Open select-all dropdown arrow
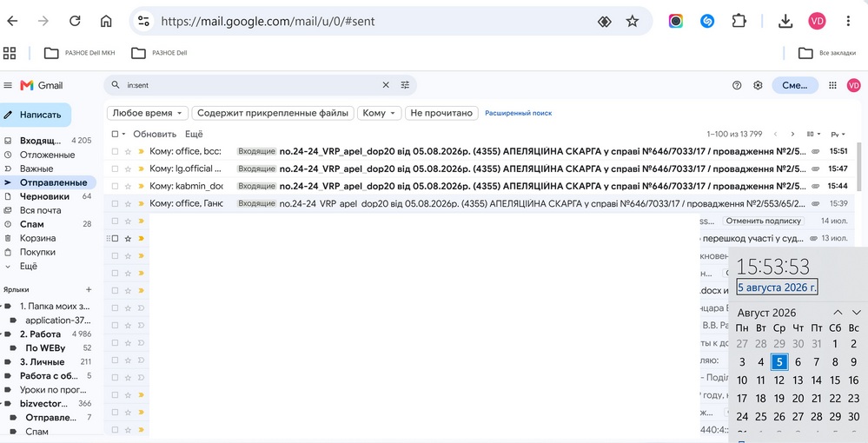Image resolution: width=868 pixels, height=443 pixels. pyautogui.click(x=124, y=134)
